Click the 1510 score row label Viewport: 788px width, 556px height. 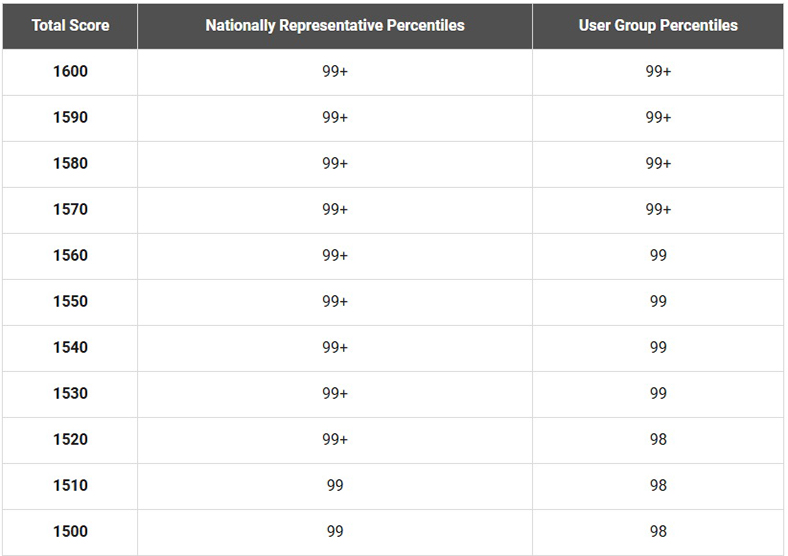coord(70,485)
